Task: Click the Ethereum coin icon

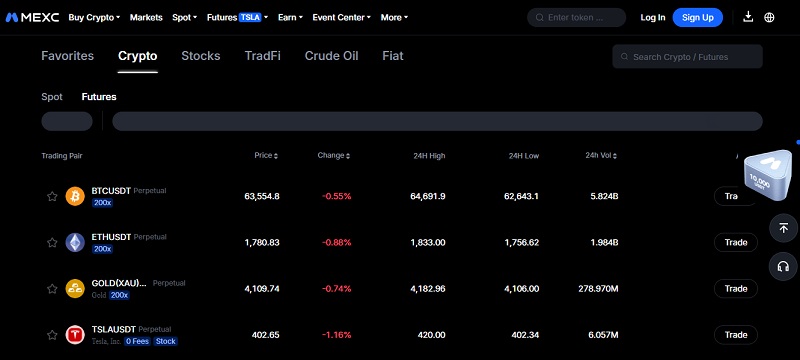Action: click(75, 243)
